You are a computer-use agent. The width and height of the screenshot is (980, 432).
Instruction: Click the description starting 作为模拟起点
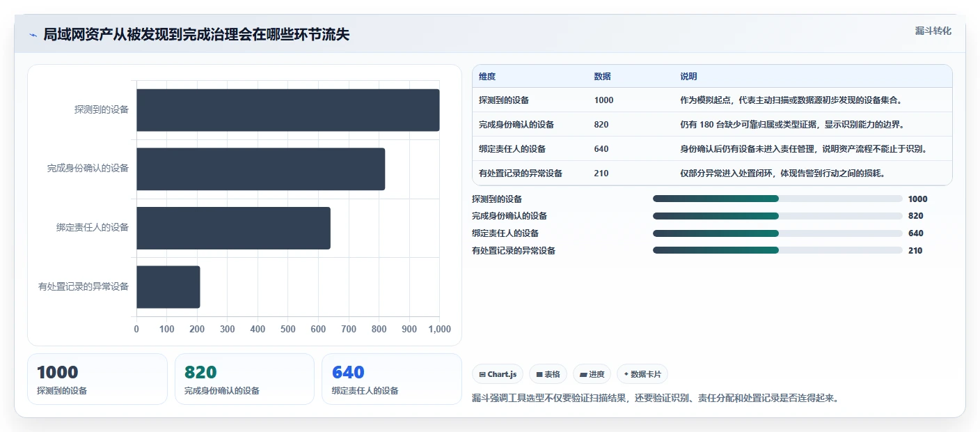pyautogui.click(x=791, y=100)
